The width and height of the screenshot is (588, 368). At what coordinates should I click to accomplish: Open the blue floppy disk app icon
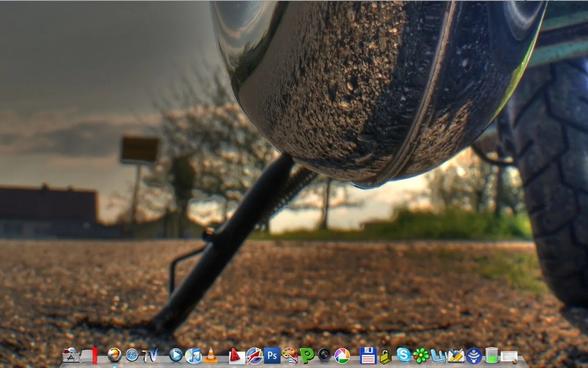click(368, 355)
